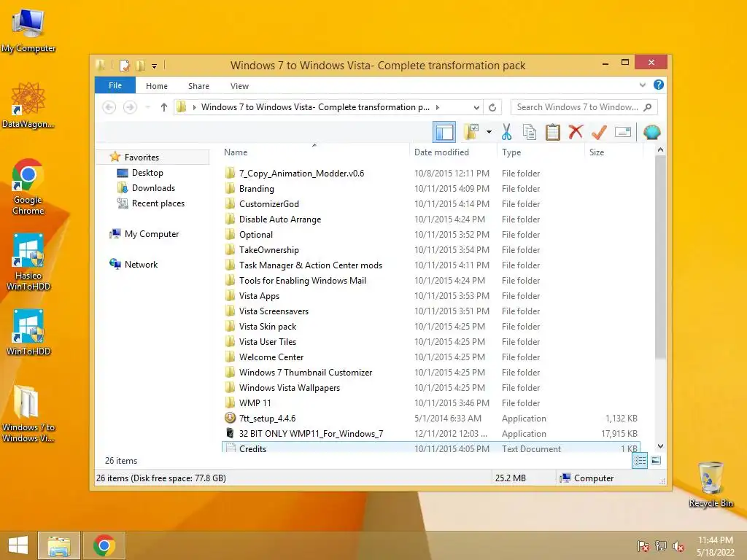Image resolution: width=747 pixels, height=560 pixels.
Task: Switch to the View ribbon tab
Action: pyautogui.click(x=239, y=86)
